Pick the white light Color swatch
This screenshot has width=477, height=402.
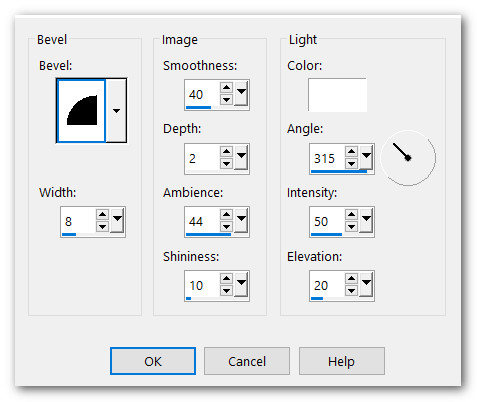(337, 95)
